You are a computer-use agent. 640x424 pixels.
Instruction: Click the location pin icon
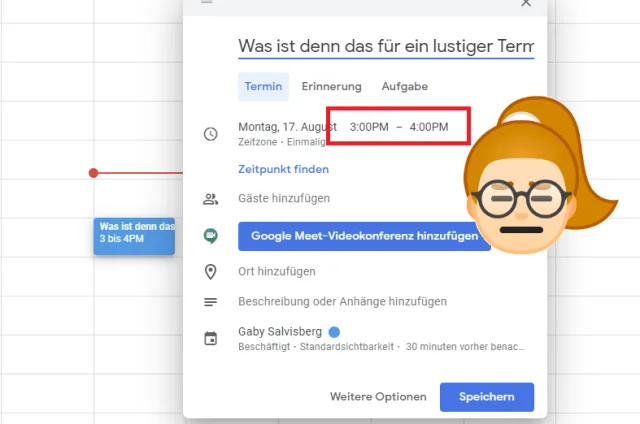211,272
